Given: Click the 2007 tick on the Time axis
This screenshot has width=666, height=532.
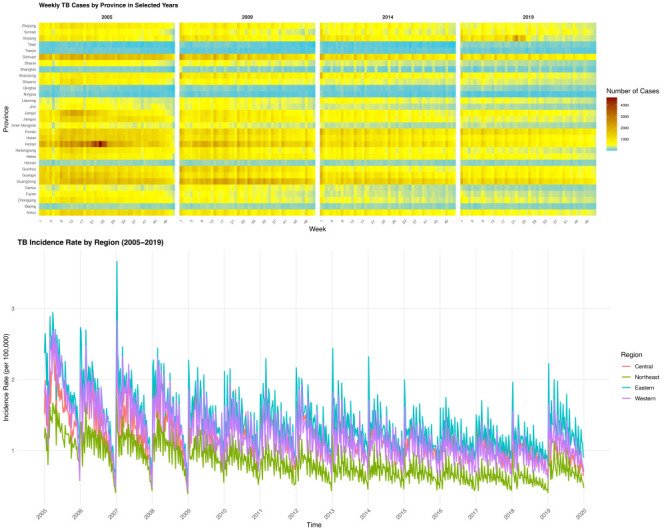Looking at the screenshot, I should coord(113,514).
